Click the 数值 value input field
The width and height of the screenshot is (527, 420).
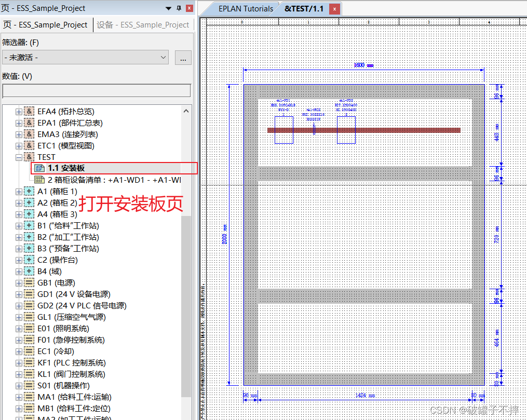tap(96, 91)
